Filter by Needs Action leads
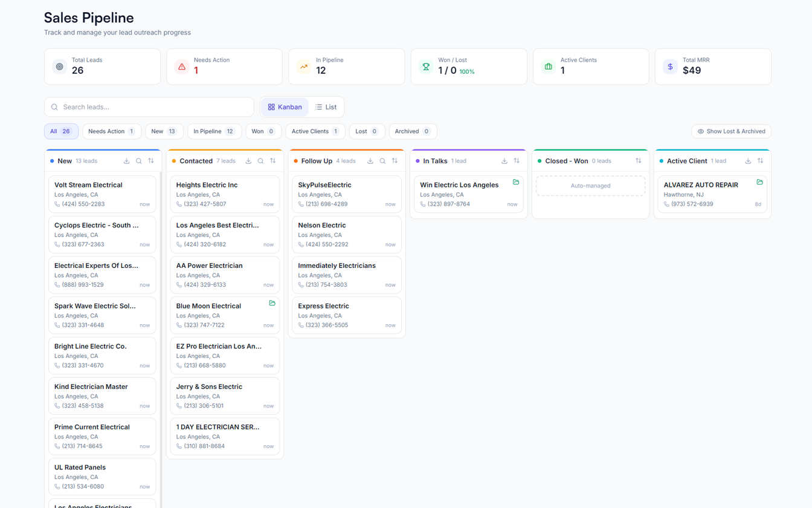 click(x=112, y=131)
